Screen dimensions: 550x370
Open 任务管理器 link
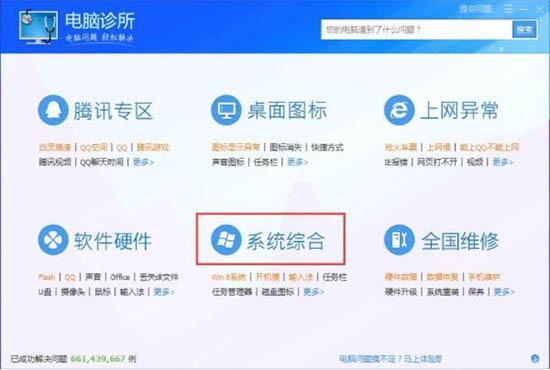tap(232, 292)
